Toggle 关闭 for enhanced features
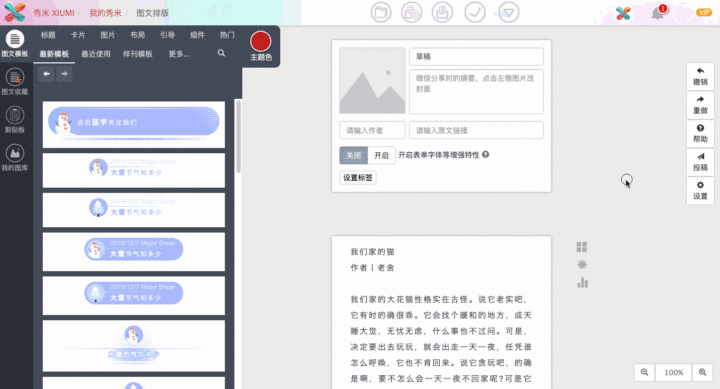720x389 pixels. click(x=354, y=155)
